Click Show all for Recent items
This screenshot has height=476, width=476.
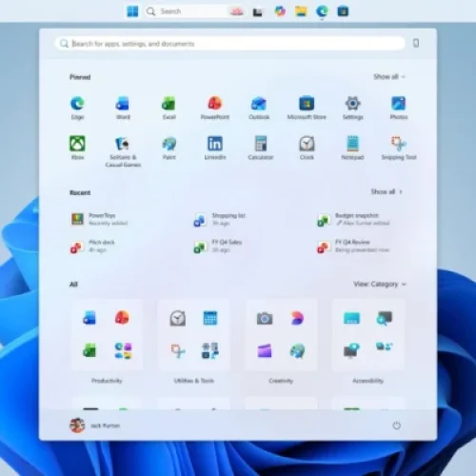[387, 191]
